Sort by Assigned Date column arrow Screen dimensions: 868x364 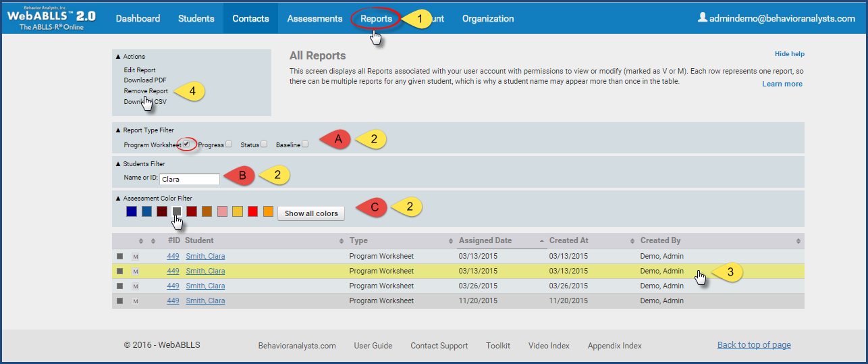pyautogui.click(x=542, y=241)
